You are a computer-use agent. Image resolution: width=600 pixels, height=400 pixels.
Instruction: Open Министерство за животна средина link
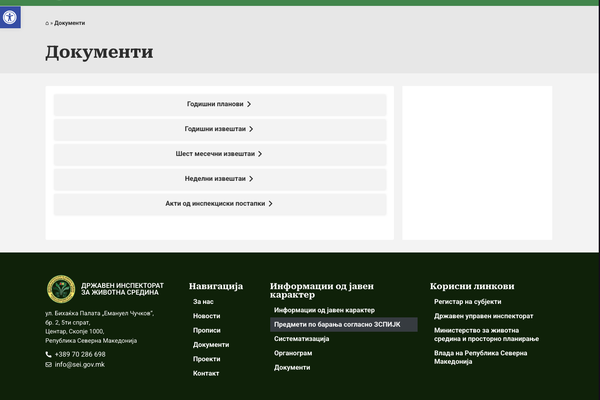[486, 335]
